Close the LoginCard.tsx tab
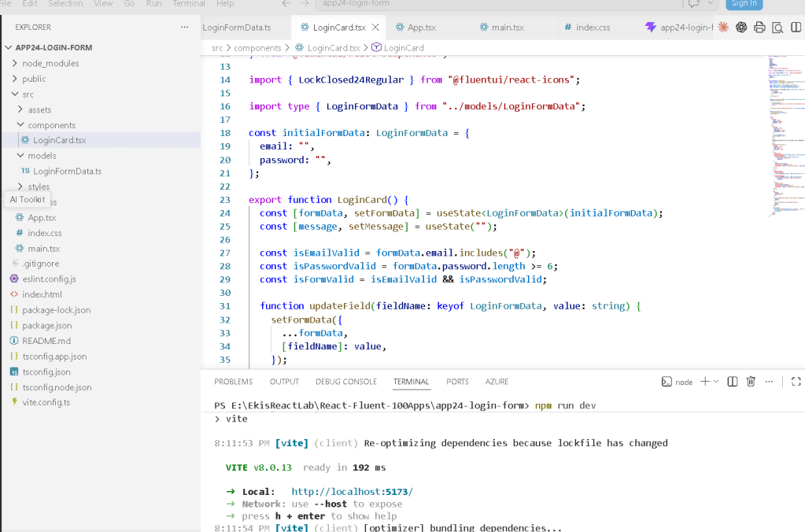Screen dimensions: 805x532 click(376, 28)
